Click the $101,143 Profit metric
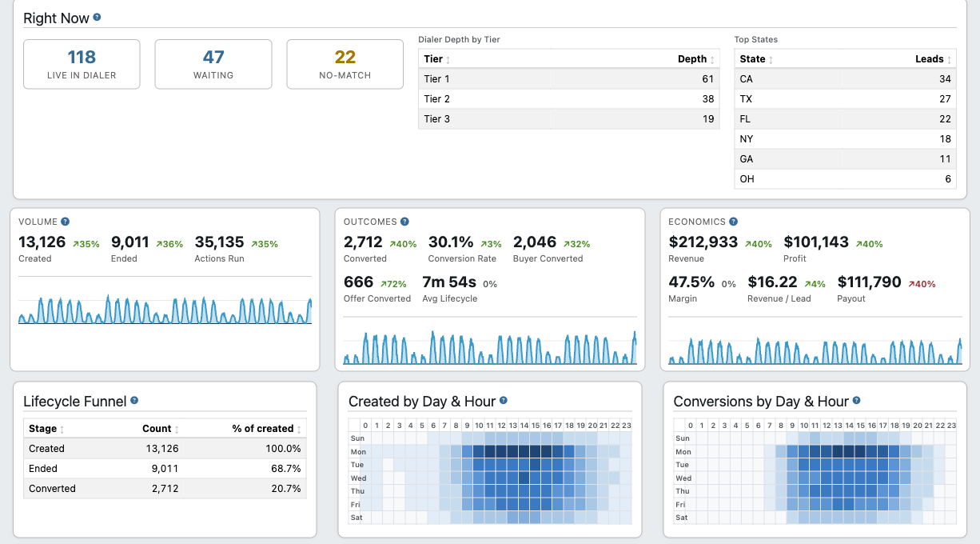The height and width of the screenshot is (544, 980). (834, 249)
